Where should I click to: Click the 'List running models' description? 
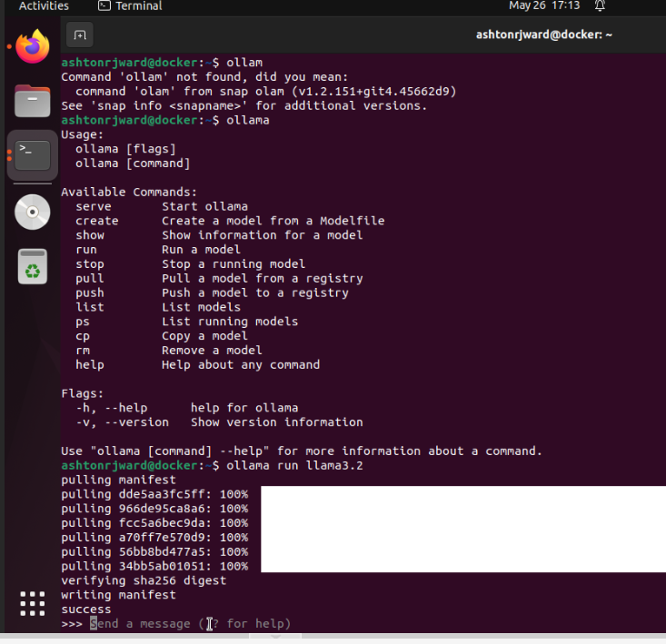[x=230, y=322]
